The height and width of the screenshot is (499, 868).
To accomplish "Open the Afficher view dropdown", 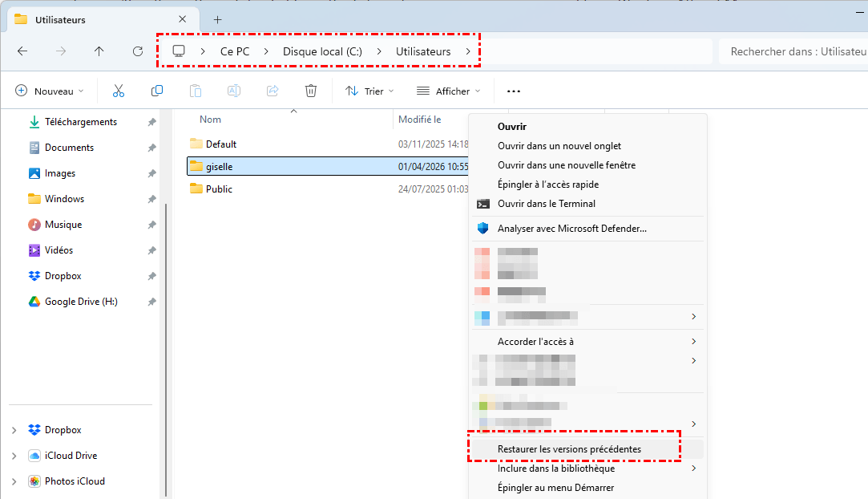I will (x=448, y=91).
